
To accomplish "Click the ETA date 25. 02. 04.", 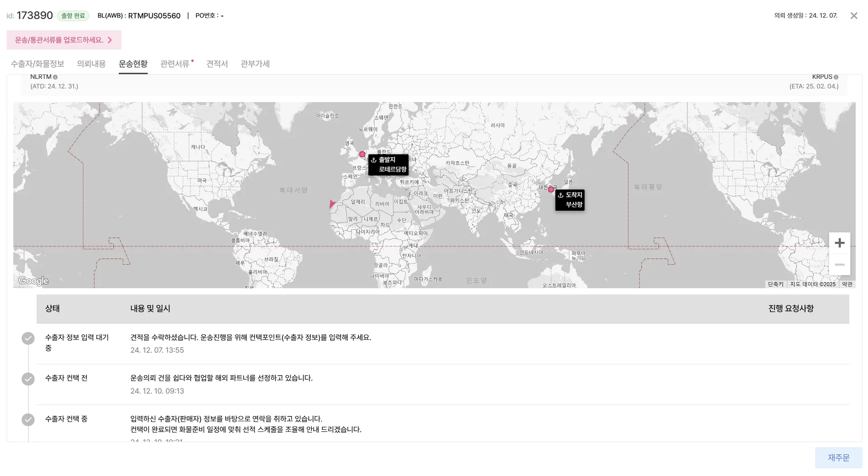I will pyautogui.click(x=814, y=86).
